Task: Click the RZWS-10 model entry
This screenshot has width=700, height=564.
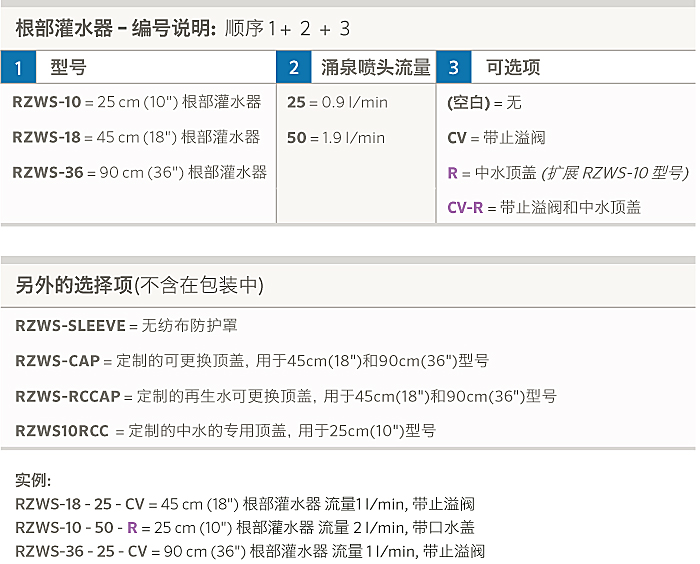Action: point(136,102)
